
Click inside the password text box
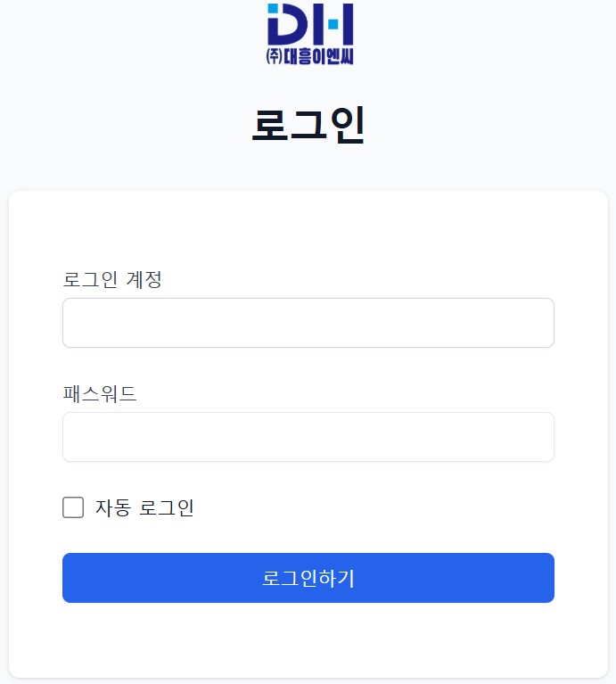coord(308,437)
